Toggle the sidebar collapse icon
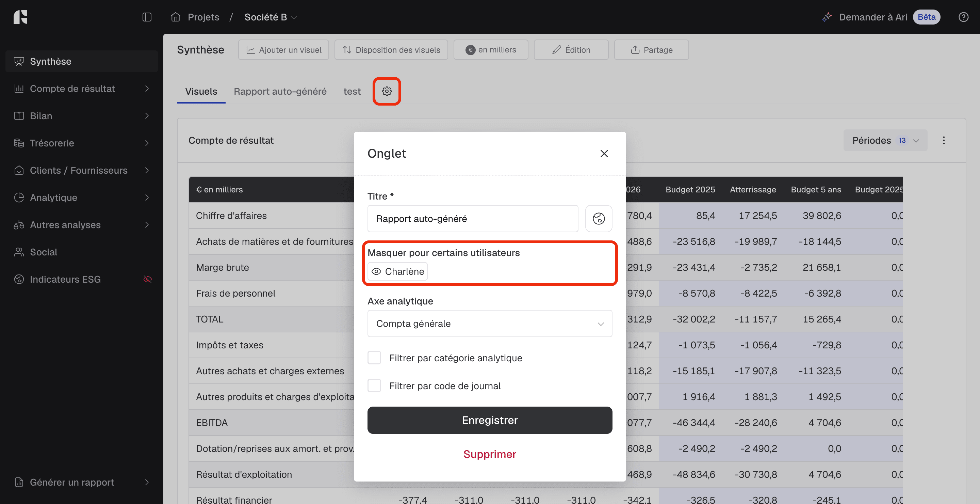 pos(147,17)
